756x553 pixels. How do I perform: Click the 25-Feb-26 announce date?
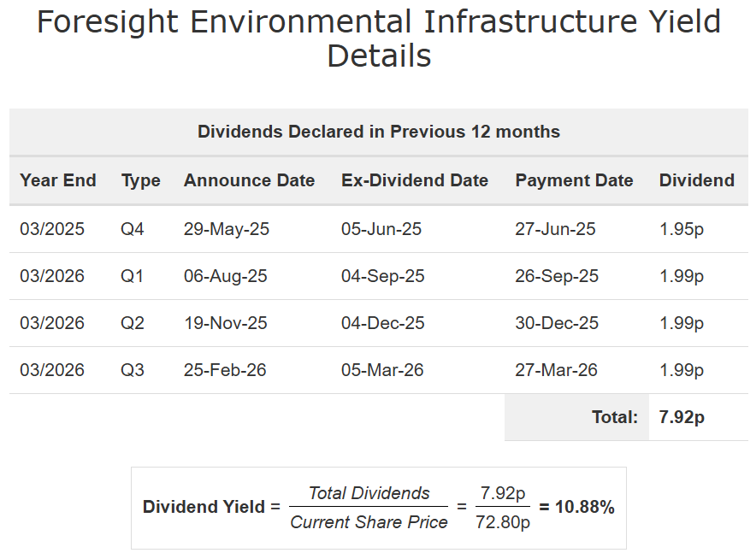coord(225,370)
